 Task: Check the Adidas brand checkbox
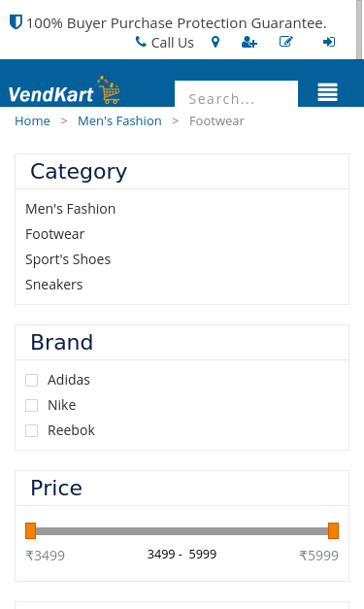point(31,380)
